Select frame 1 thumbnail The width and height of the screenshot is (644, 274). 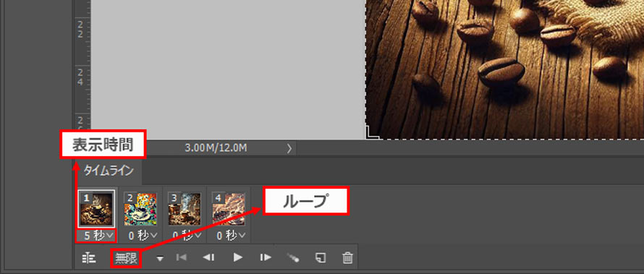click(x=96, y=209)
